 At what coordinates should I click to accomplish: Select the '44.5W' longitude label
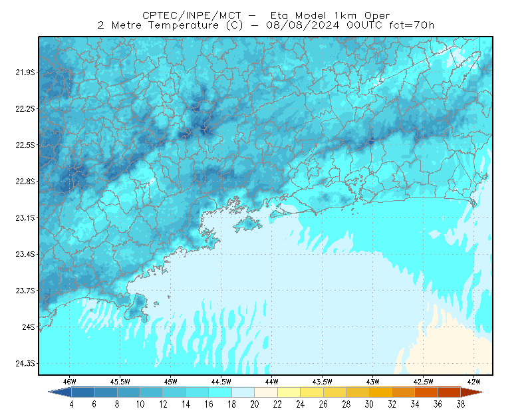pos(221,382)
